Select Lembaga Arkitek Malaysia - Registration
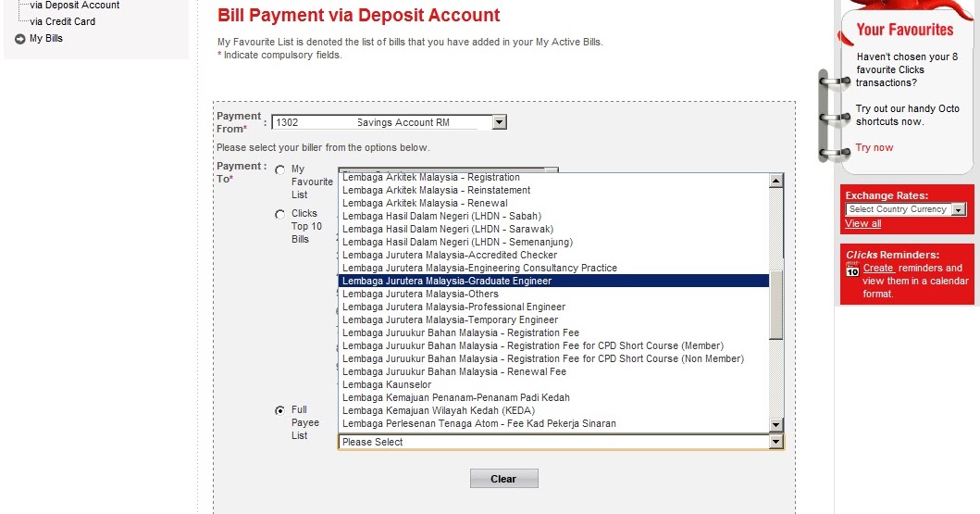This screenshot has height=514, width=980. coord(553,177)
